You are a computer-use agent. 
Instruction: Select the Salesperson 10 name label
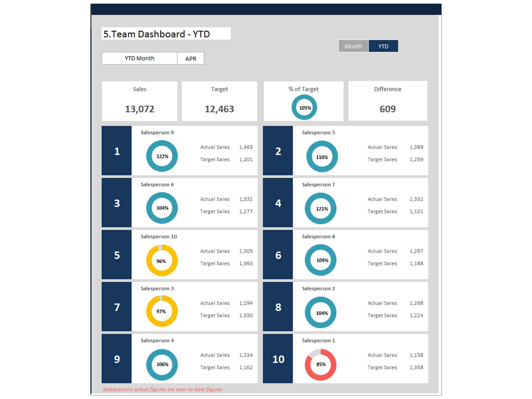[x=159, y=237]
